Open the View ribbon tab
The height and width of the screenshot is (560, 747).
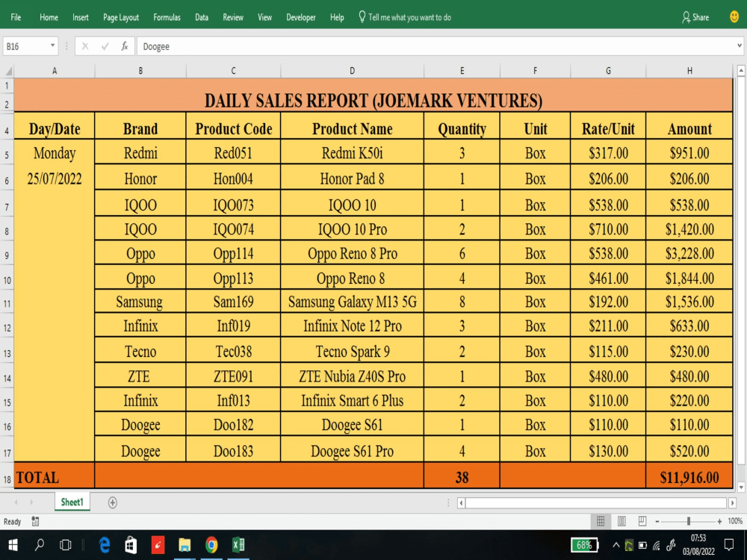265,17
